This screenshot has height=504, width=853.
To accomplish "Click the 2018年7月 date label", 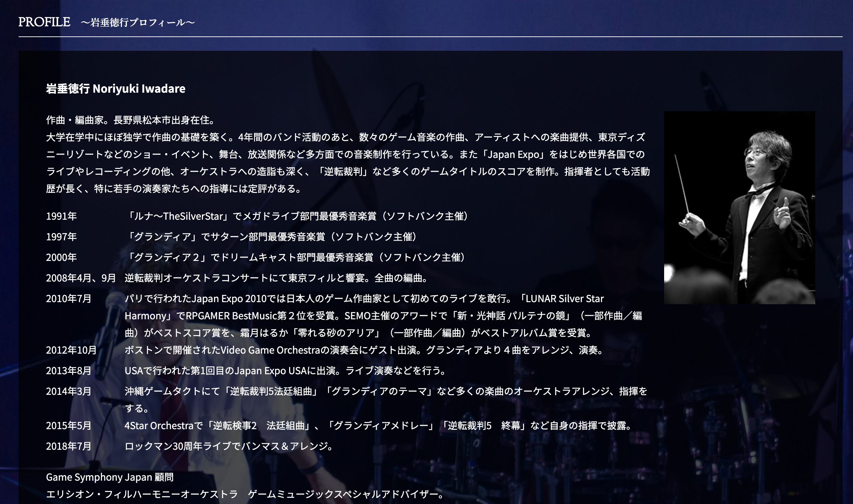I will 69,446.
